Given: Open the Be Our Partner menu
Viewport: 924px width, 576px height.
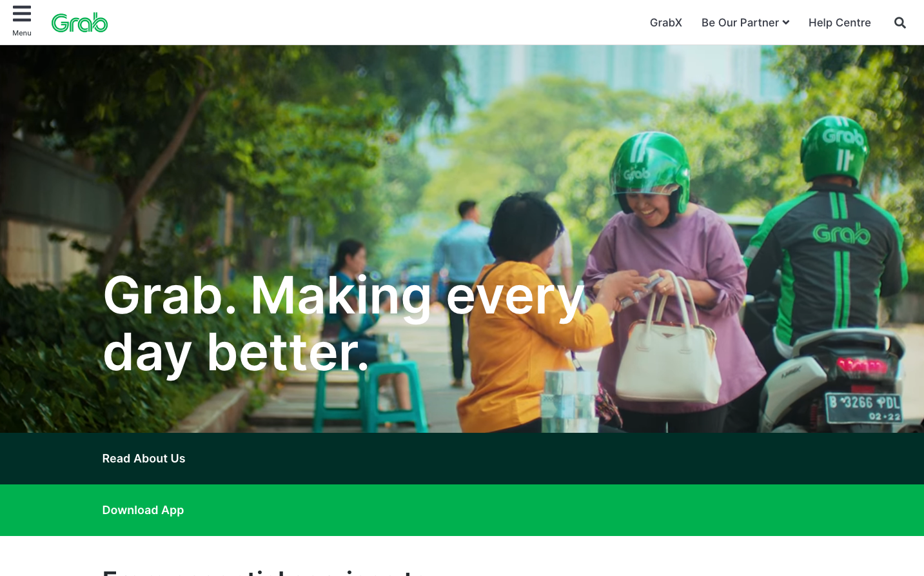Looking at the screenshot, I should pos(745,23).
